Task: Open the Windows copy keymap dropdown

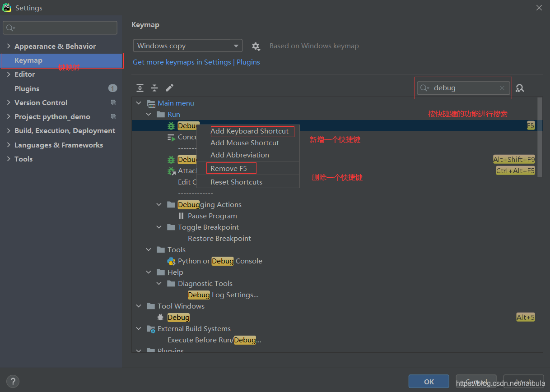Action: click(187, 46)
